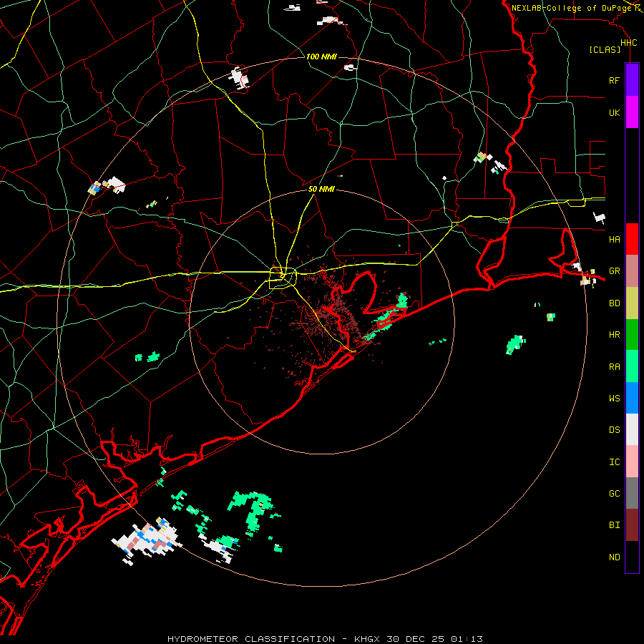
Task: Click the UK legend label
Action: [x=614, y=112]
